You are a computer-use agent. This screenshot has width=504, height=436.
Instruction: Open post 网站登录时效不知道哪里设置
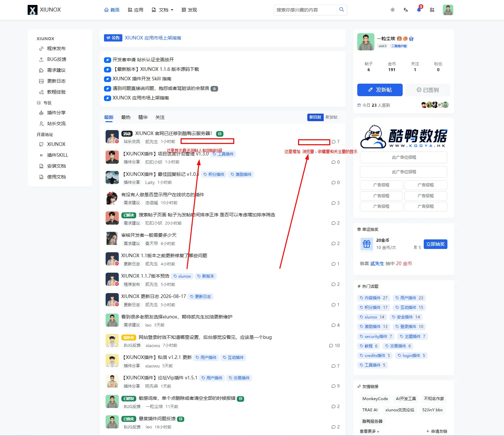coord(205,337)
